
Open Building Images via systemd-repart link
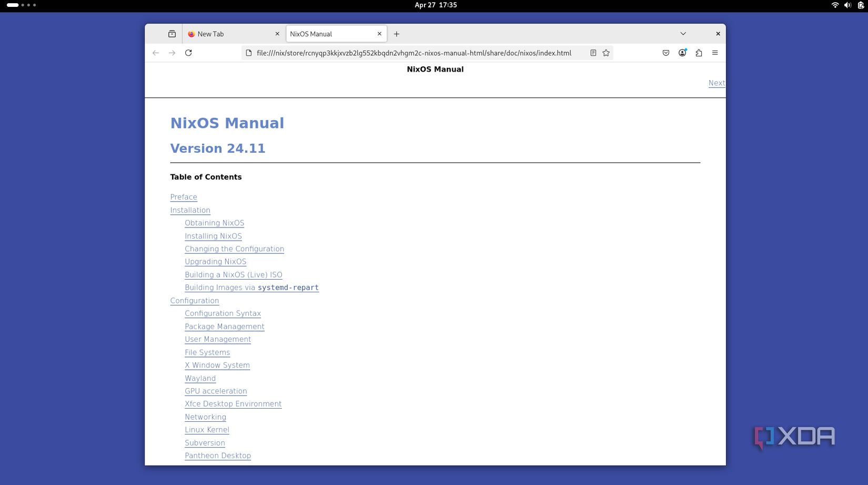click(251, 288)
